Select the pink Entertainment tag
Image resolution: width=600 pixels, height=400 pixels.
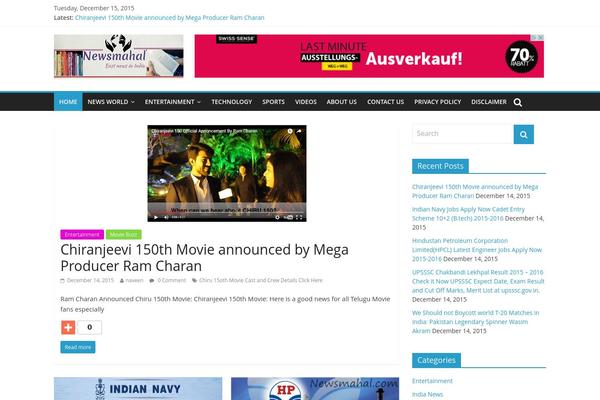[x=82, y=234]
